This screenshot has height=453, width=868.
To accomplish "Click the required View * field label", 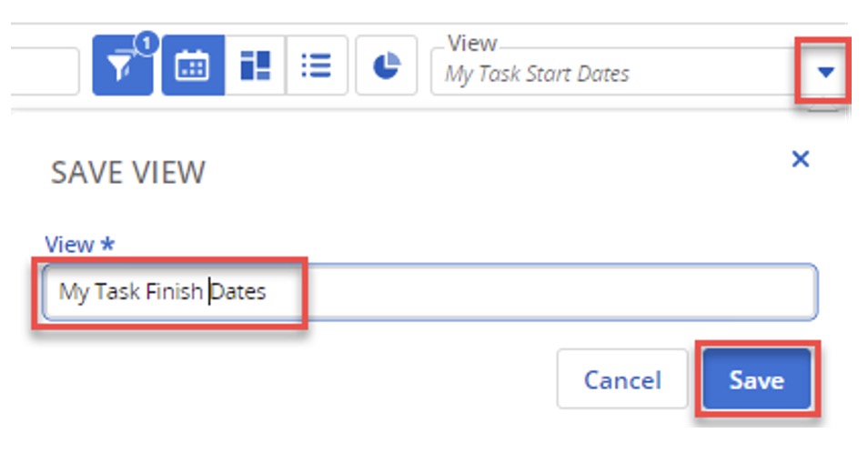I will 79,245.
